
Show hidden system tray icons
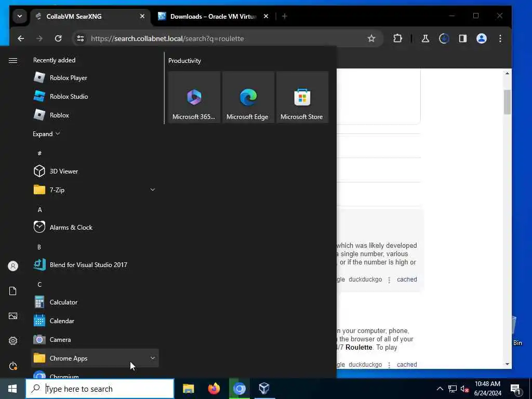(x=440, y=389)
